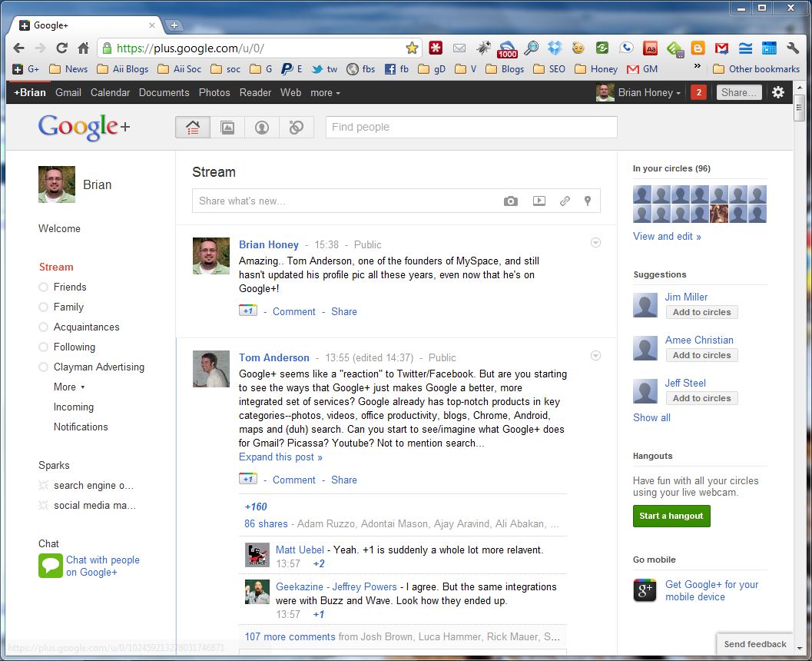Open Calendar from the Google bar
Screen dimensions: 812x661
tap(111, 93)
